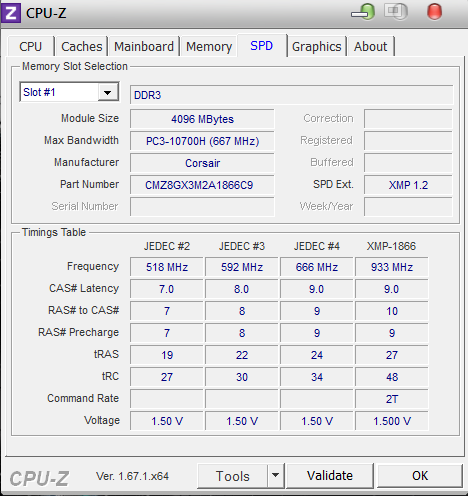The width and height of the screenshot is (468, 503).
Task: Click the CPU-Z purple logo icon
Action: point(11,13)
